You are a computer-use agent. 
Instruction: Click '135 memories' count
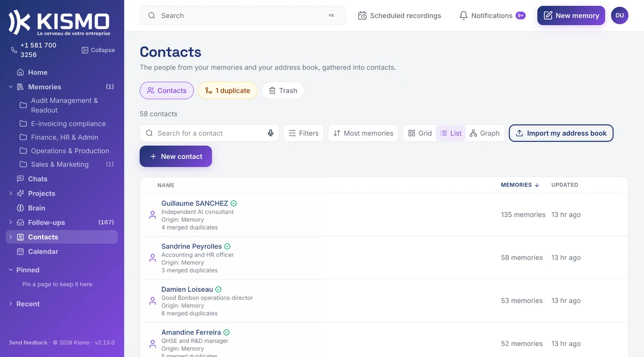(523, 215)
